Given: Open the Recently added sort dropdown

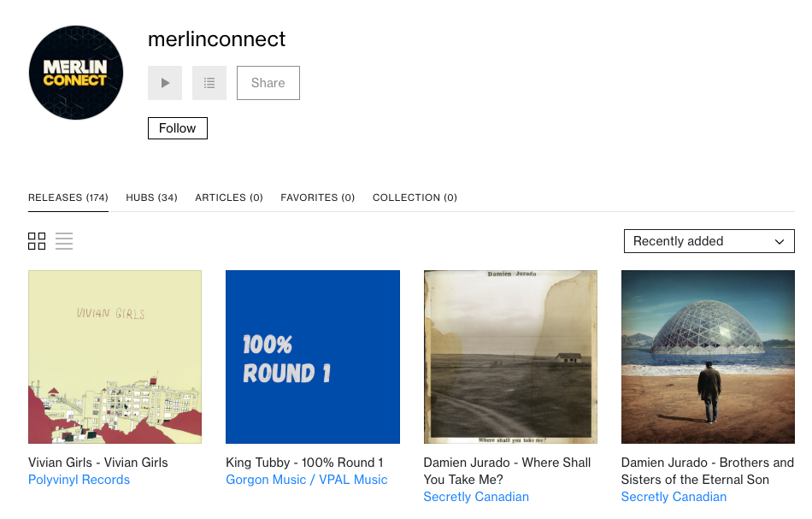Looking at the screenshot, I should click(709, 241).
